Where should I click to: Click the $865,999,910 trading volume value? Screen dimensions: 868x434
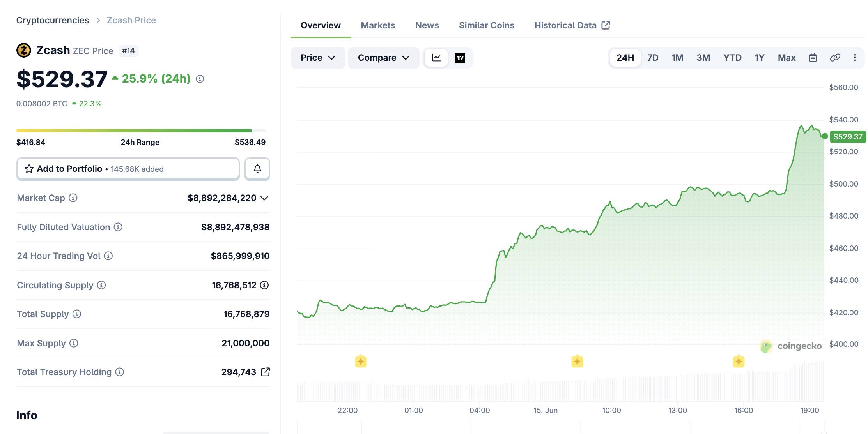point(240,256)
